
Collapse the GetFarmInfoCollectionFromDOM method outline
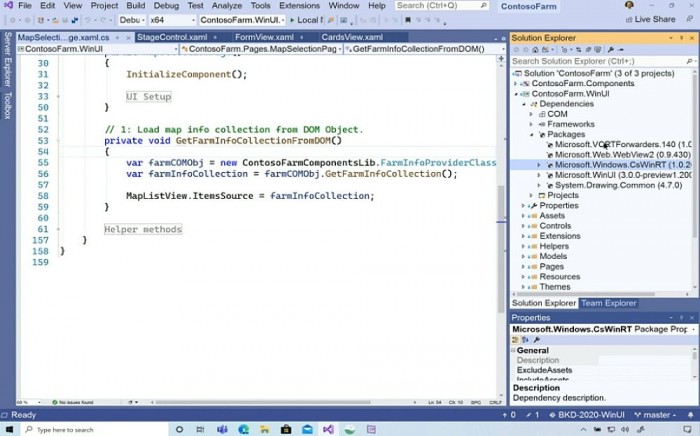point(60,141)
